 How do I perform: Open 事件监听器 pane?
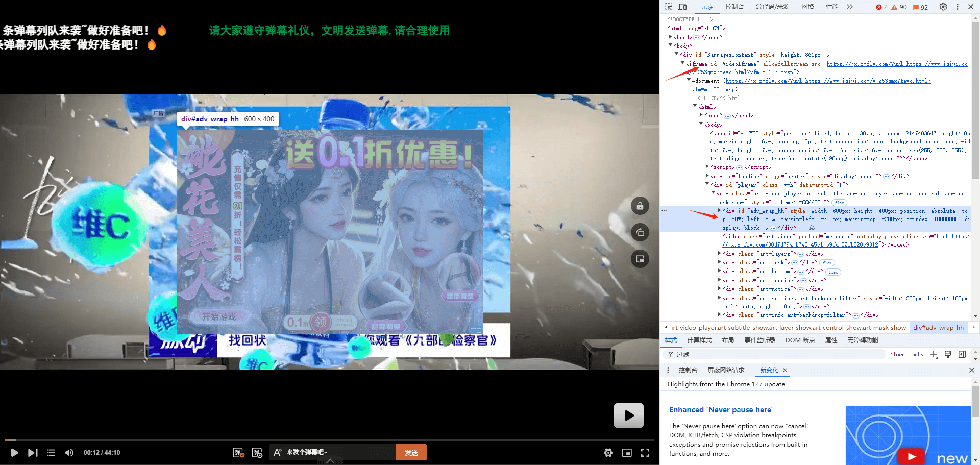tap(759, 340)
